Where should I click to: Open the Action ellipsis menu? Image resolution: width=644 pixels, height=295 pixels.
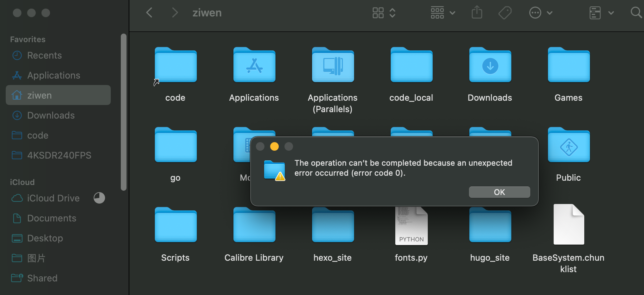pos(540,13)
